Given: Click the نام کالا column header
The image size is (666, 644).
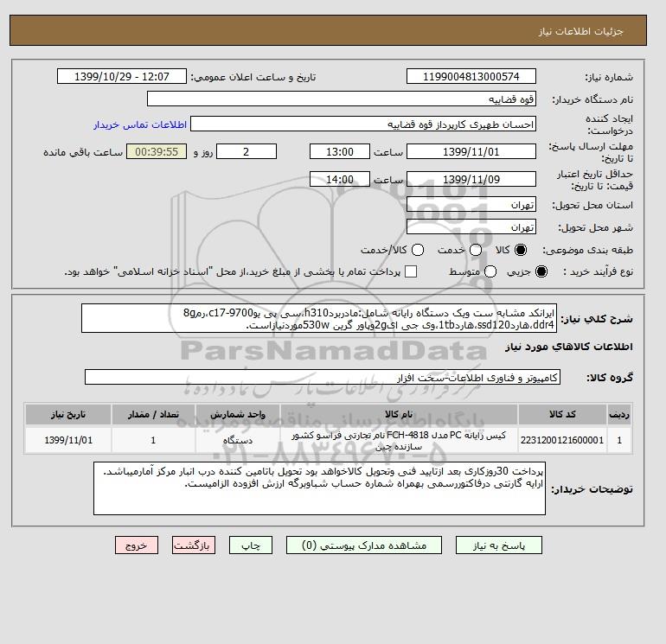Looking at the screenshot, I should [399, 414].
